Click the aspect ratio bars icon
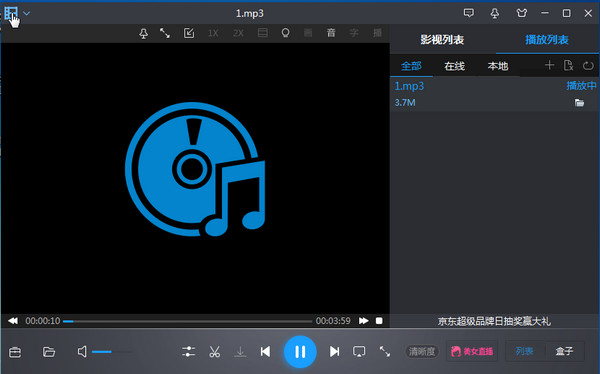600x374 pixels. [262, 33]
